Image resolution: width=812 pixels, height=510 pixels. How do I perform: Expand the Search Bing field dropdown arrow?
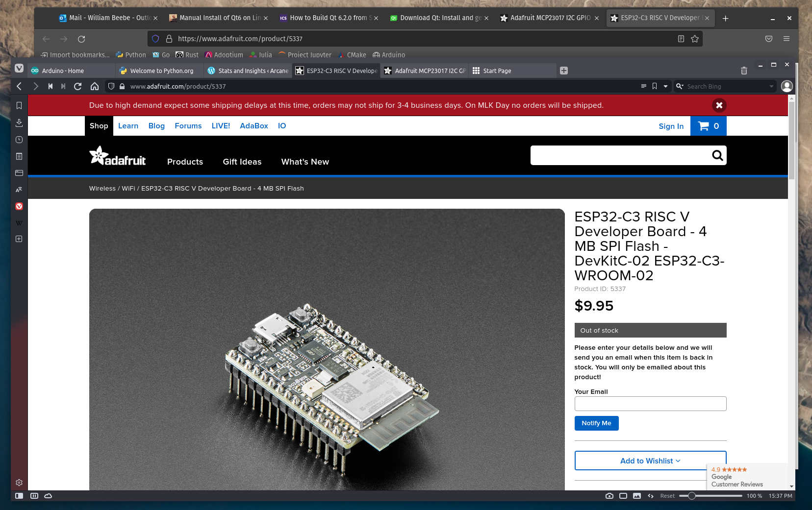point(771,86)
